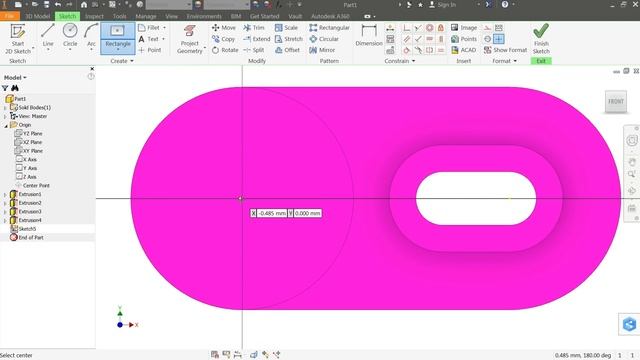The height and width of the screenshot is (360, 640).
Task: Click Project Geometry
Action: click(189, 39)
